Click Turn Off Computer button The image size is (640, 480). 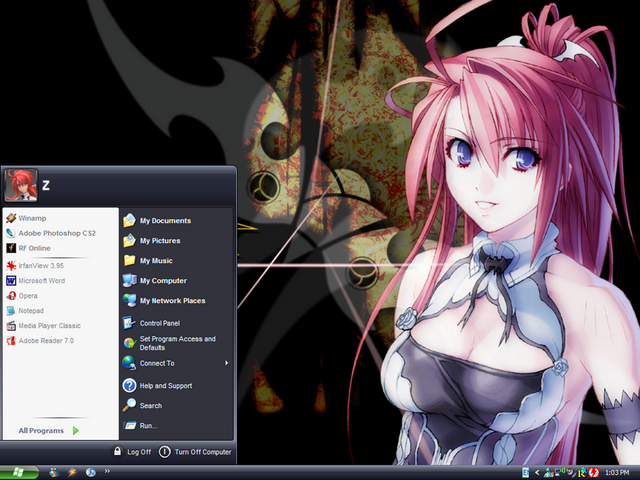(x=195, y=451)
